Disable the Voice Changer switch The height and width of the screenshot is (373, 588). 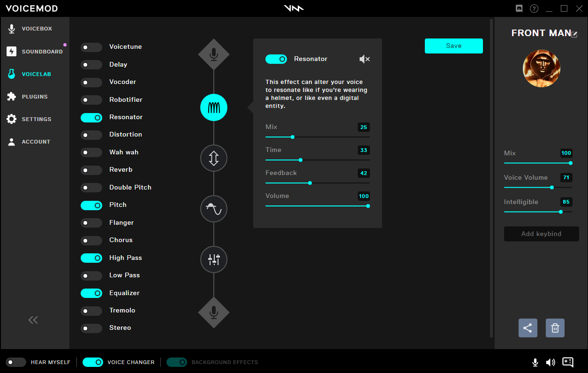coord(93,362)
